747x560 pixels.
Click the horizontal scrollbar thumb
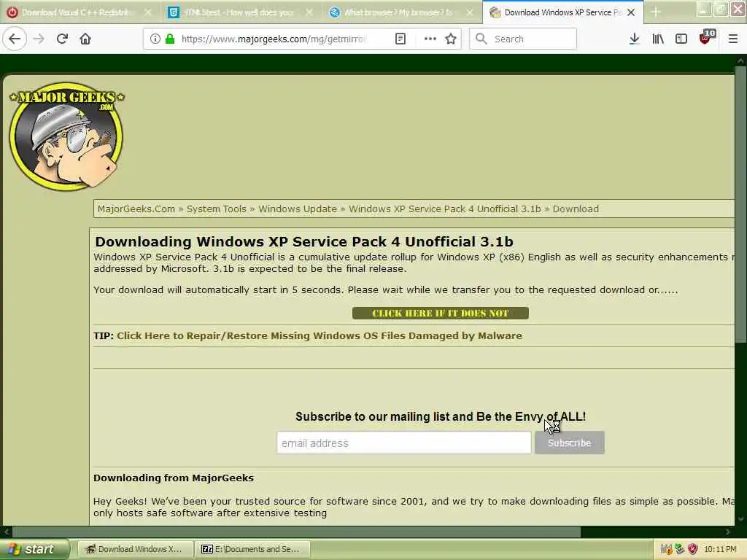click(x=296, y=532)
